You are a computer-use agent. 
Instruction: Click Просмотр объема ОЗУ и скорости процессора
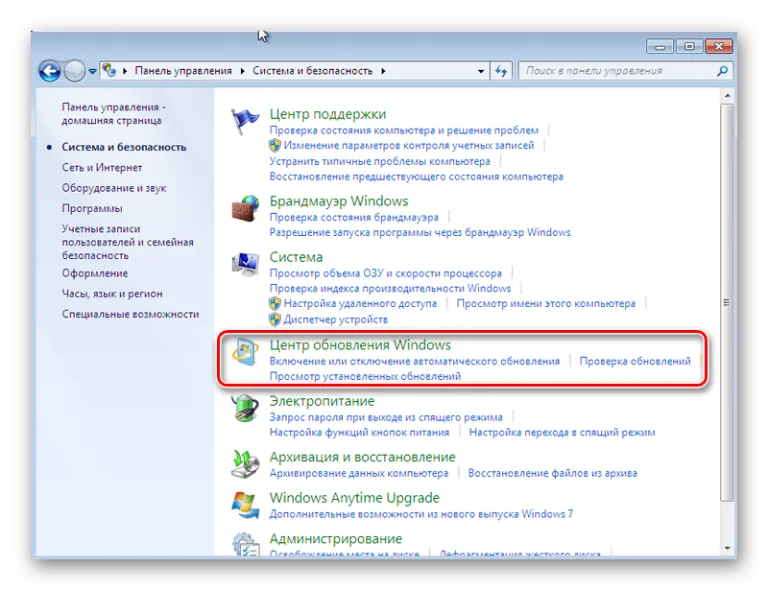pyautogui.click(x=385, y=273)
